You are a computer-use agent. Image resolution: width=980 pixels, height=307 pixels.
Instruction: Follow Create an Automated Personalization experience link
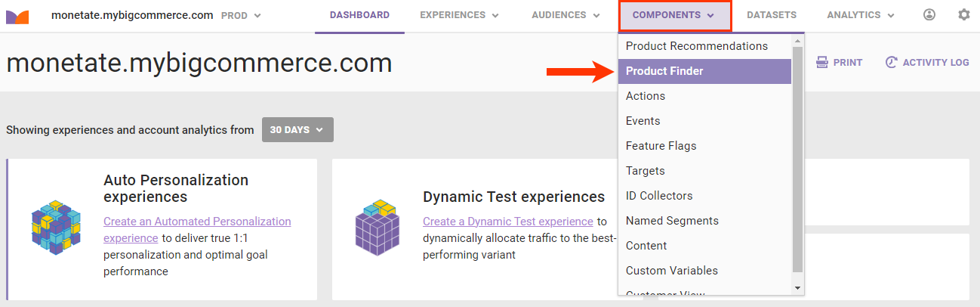197,230
